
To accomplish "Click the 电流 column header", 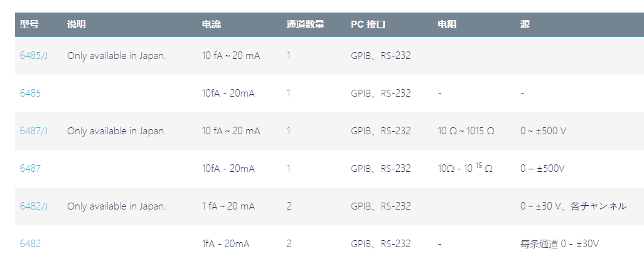I will pos(212,24).
